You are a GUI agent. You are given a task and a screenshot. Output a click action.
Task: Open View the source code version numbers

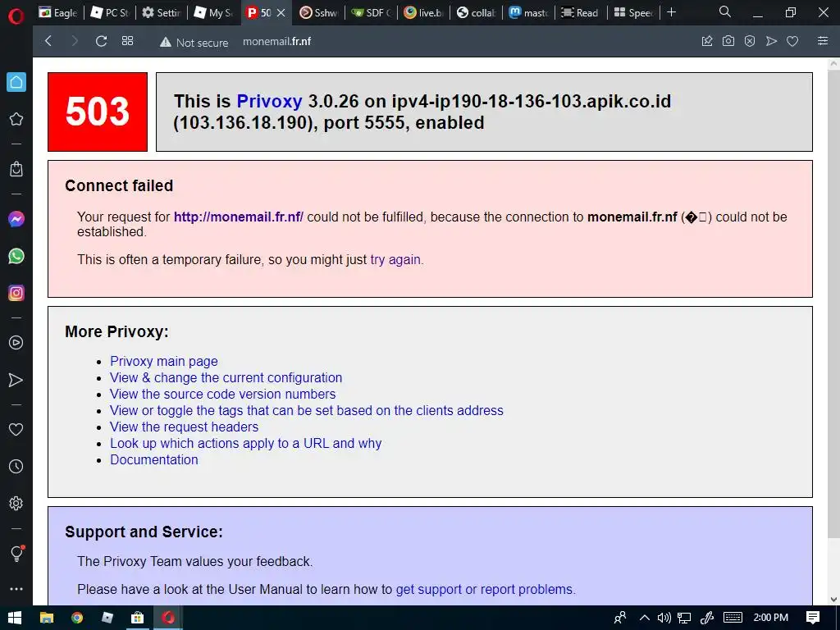pyautogui.click(x=223, y=395)
